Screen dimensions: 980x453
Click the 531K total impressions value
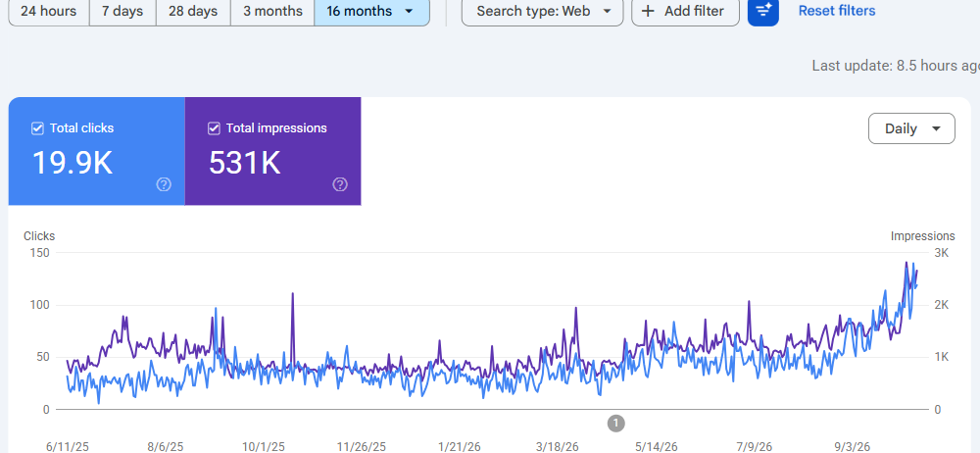point(244,163)
